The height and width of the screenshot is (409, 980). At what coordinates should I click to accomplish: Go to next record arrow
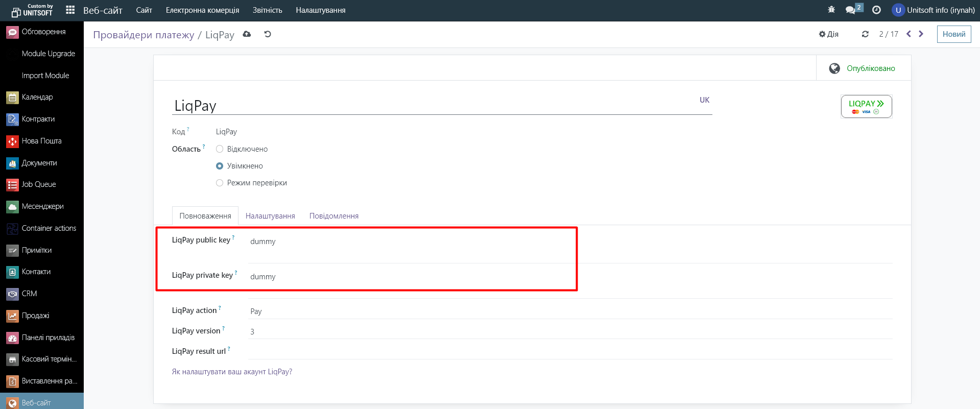click(921, 34)
